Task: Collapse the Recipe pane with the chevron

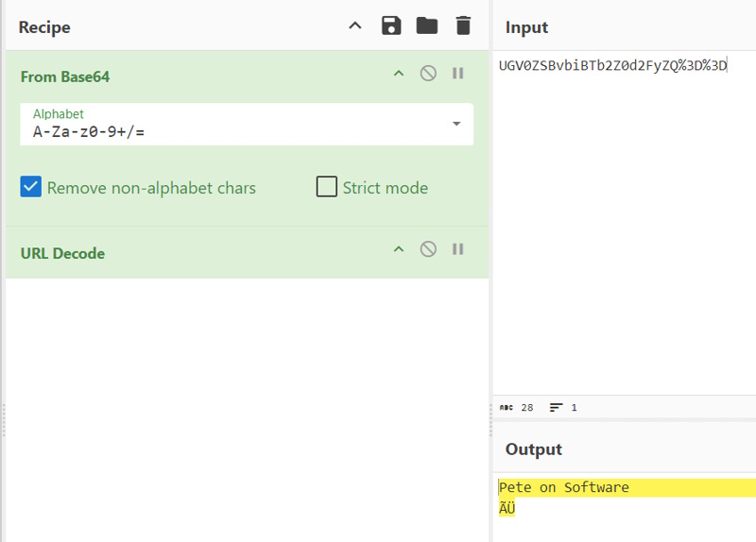Action: [355, 25]
